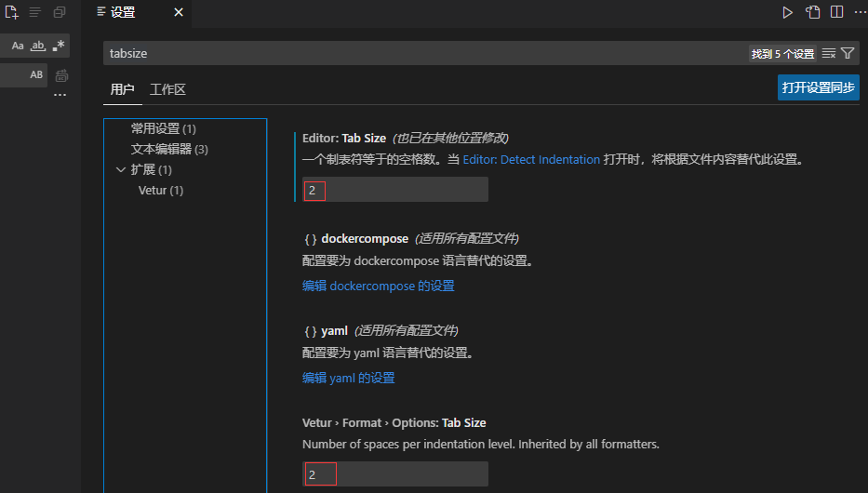Select the 设置 editor tab

click(x=136, y=12)
